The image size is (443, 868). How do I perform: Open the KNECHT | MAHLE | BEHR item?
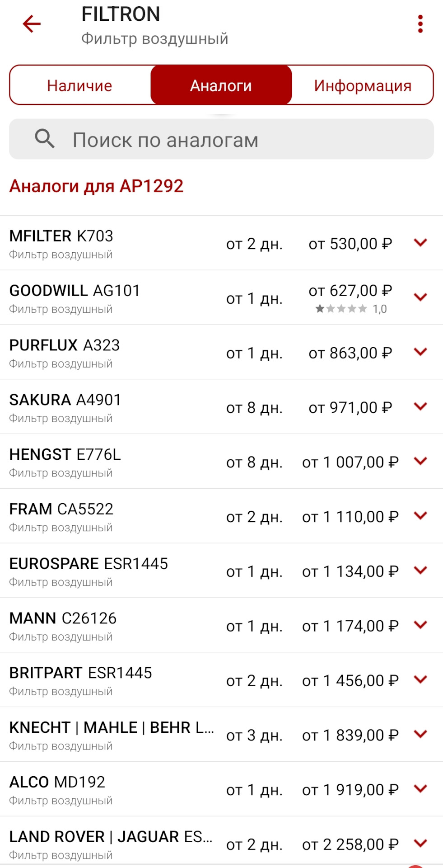tap(111, 735)
